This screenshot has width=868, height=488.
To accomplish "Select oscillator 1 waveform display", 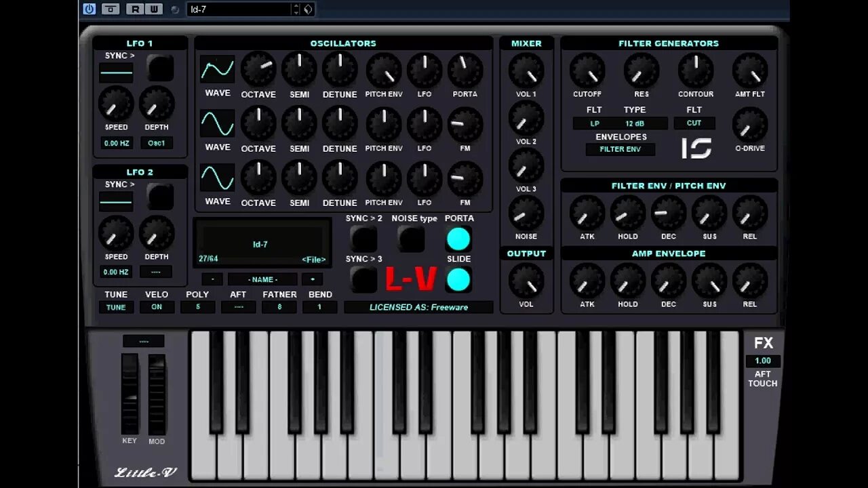I will coord(218,69).
